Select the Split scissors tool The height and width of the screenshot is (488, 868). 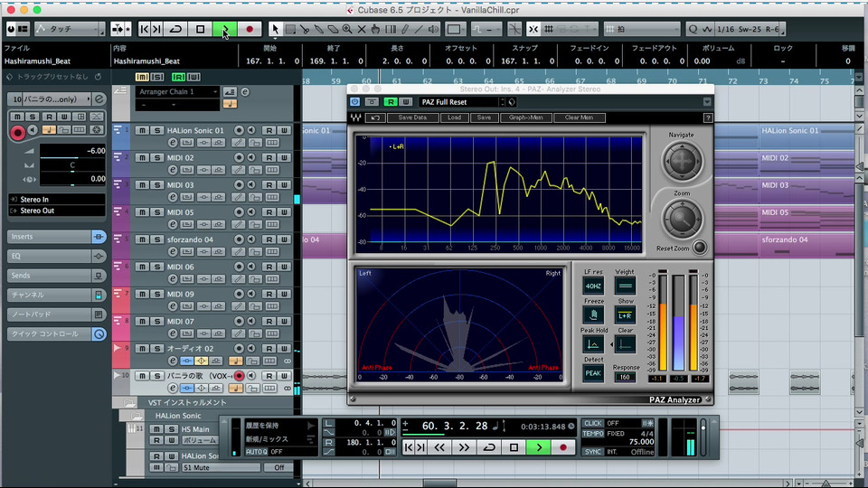point(305,29)
